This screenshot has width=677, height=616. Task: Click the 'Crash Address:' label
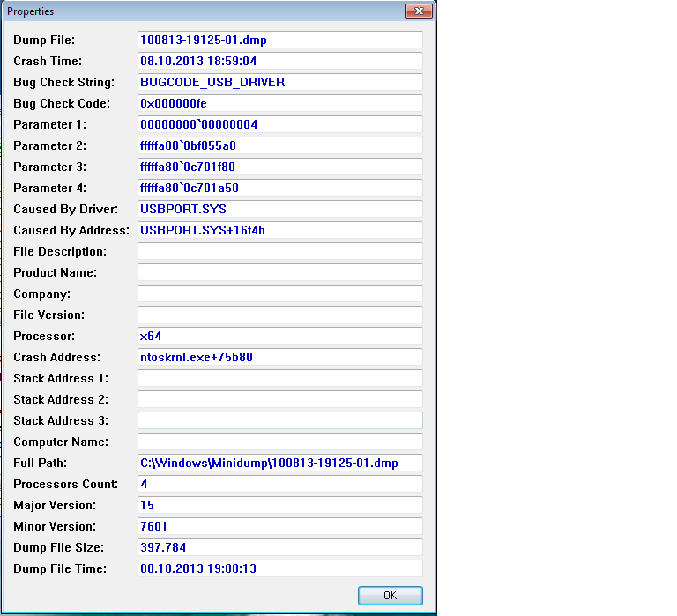(x=56, y=358)
